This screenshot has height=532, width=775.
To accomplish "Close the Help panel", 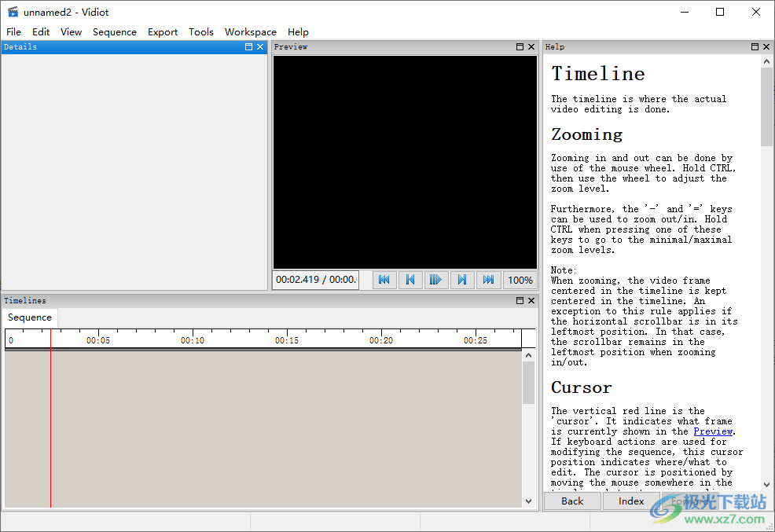I will point(766,46).
